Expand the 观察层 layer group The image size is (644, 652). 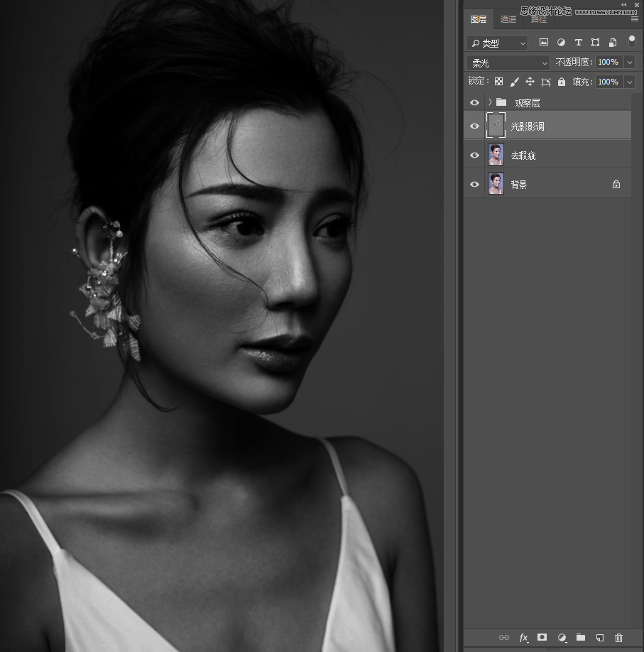coord(490,103)
